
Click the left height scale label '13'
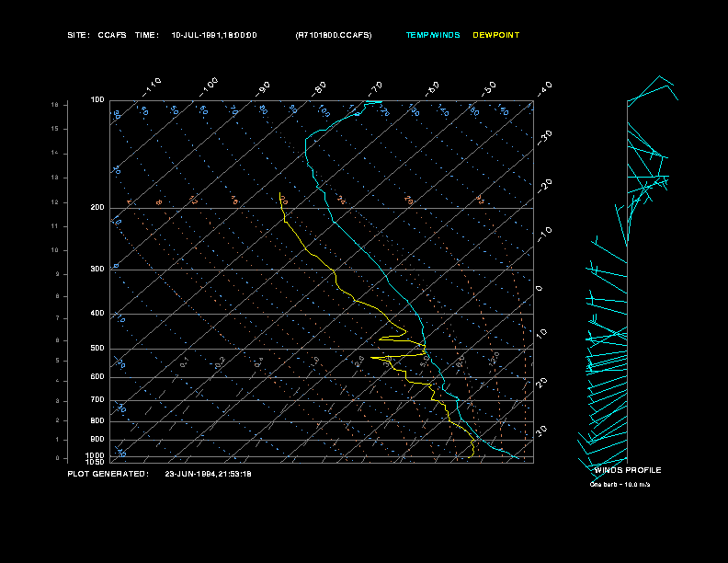(55, 178)
